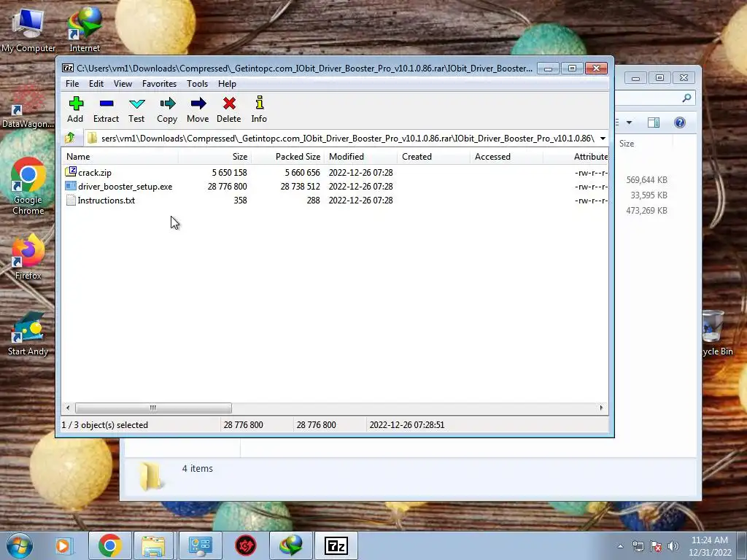Open the Help menu
This screenshot has height=560, width=747.
pos(228,84)
